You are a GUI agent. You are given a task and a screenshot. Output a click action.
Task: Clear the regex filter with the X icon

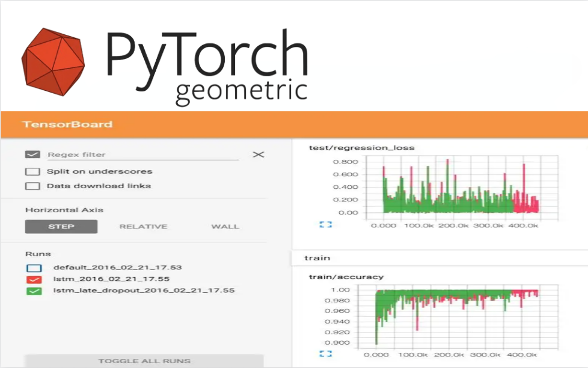[259, 155]
